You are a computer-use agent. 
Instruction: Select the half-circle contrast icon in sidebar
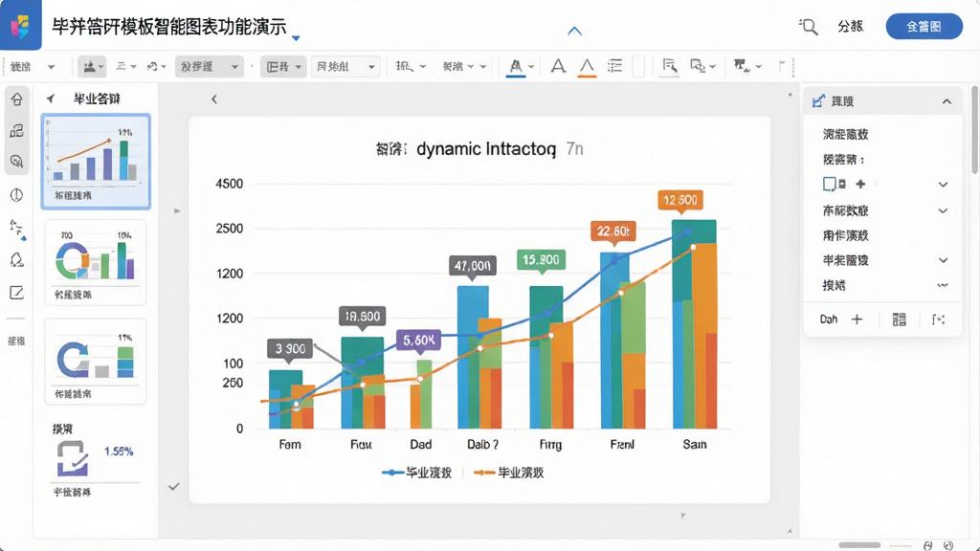tap(17, 195)
